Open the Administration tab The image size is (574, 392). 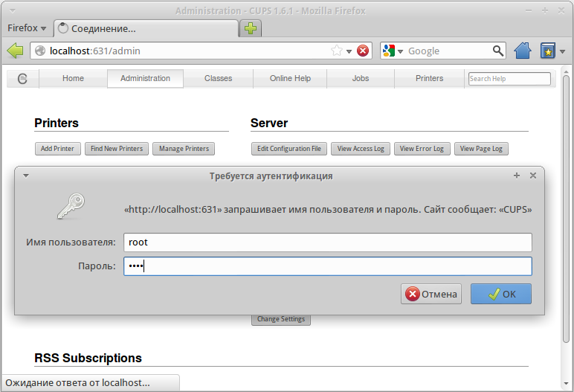[145, 78]
